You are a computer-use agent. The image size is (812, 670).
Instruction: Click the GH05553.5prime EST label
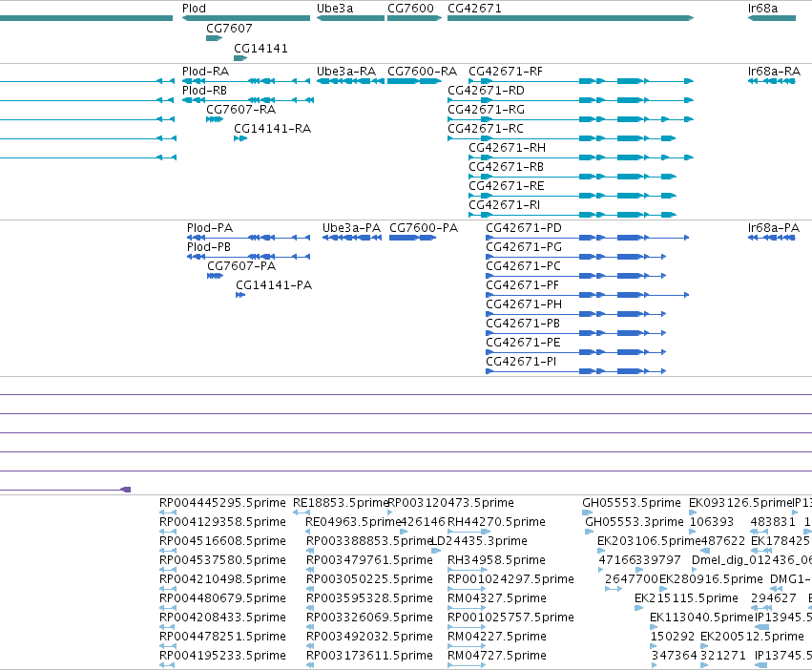coord(632,503)
